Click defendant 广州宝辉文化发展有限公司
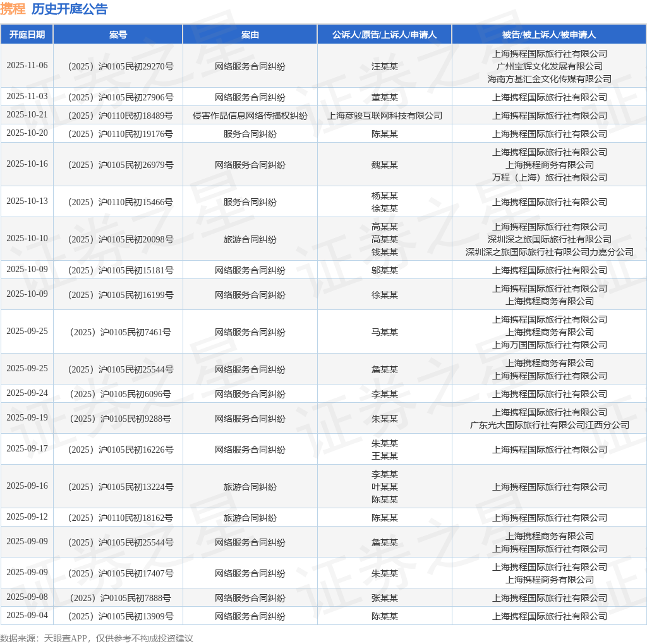 pos(550,66)
